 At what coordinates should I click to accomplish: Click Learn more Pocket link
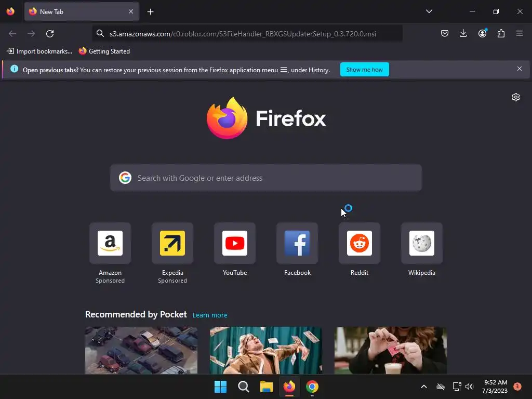(x=210, y=315)
